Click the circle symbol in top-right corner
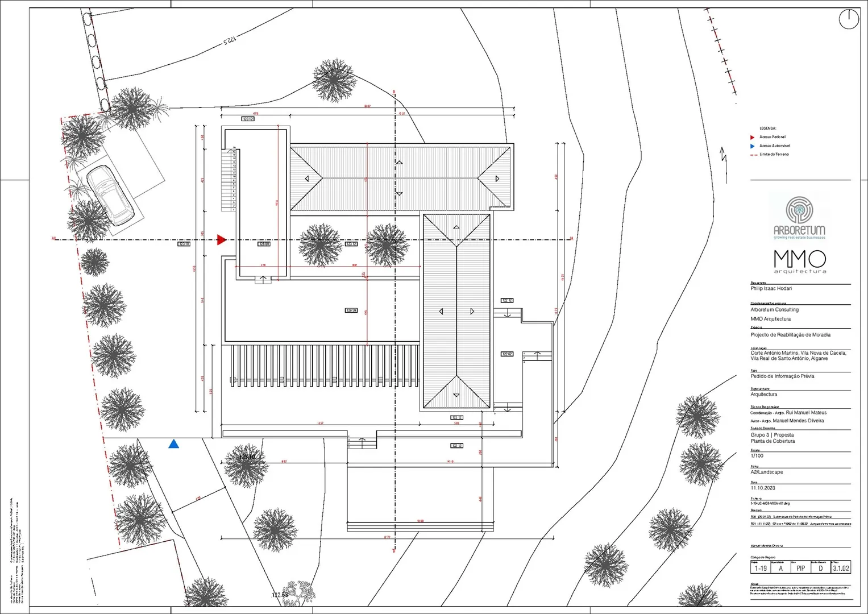This screenshot has width=868, height=614. click(x=849, y=19)
